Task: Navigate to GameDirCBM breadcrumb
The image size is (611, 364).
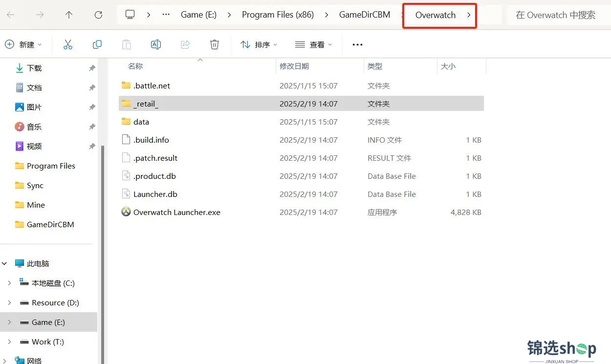Action: (365, 15)
